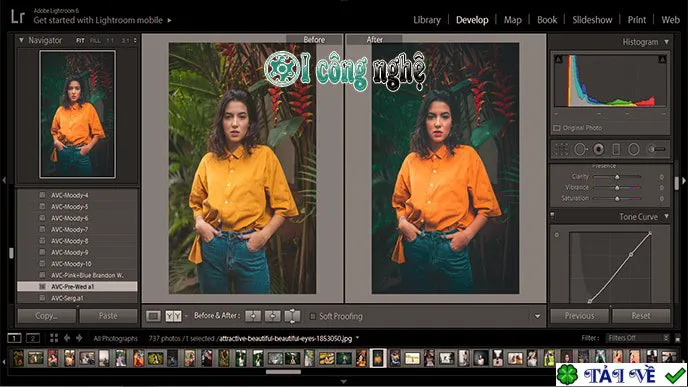The height and width of the screenshot is (387, 688).
Task: Swap Before and After settings
Action: coord(292,316)
